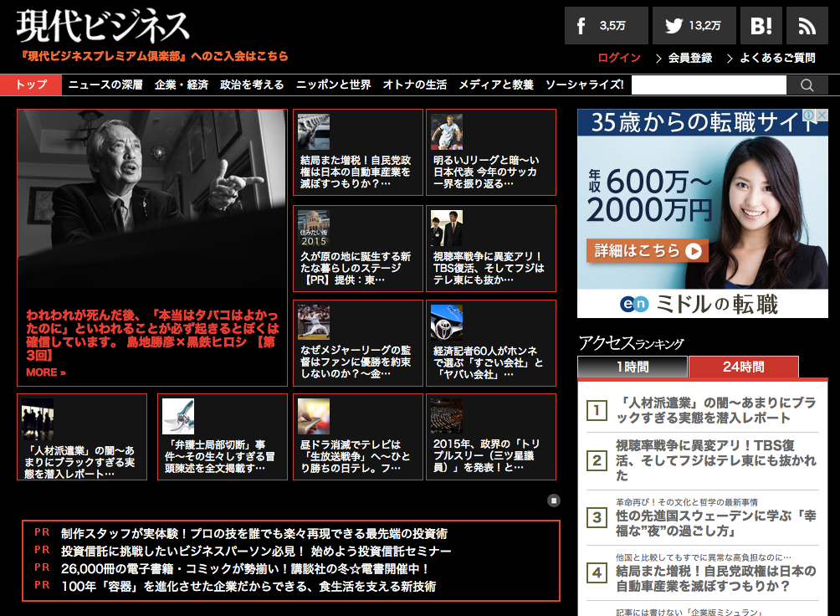This screenshot has height=616, width=840.
Task: Open ranking 1 「人材派遣業」の闇 link
Action: 715,410
